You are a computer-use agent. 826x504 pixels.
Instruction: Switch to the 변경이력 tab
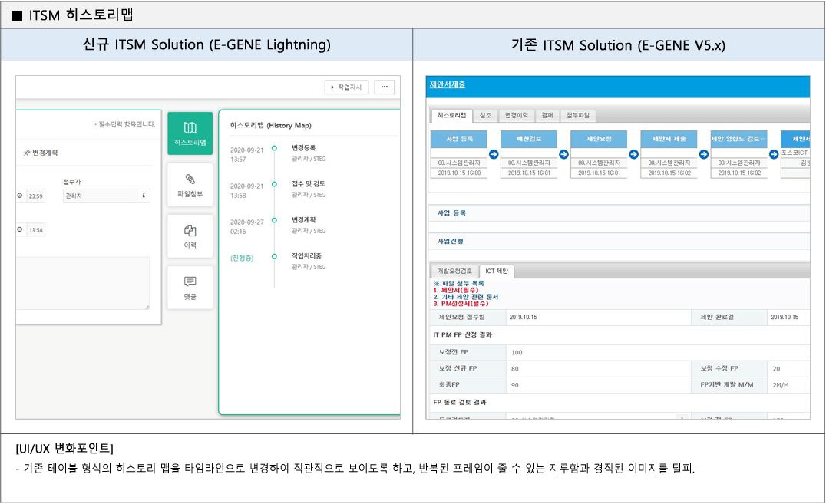(x=515, y=116)
